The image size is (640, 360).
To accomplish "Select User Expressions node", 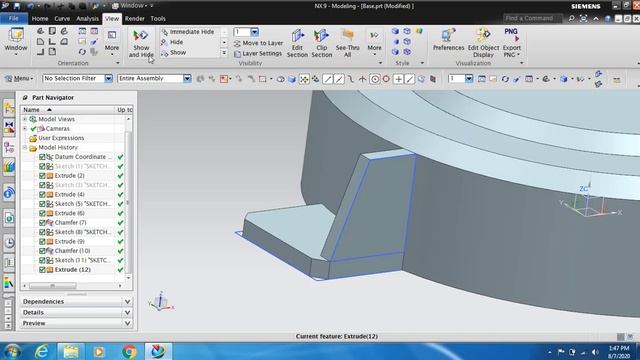I will 61,138.
